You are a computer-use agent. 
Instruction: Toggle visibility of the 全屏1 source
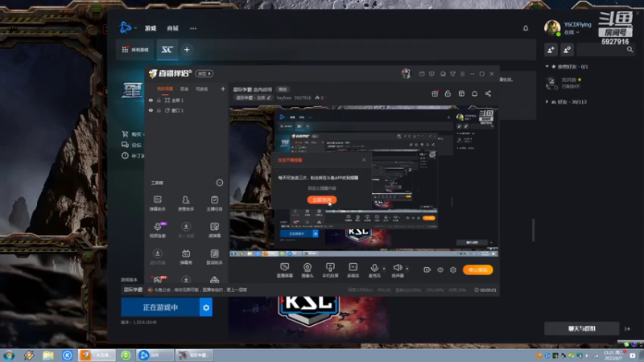tap(151, 100)
